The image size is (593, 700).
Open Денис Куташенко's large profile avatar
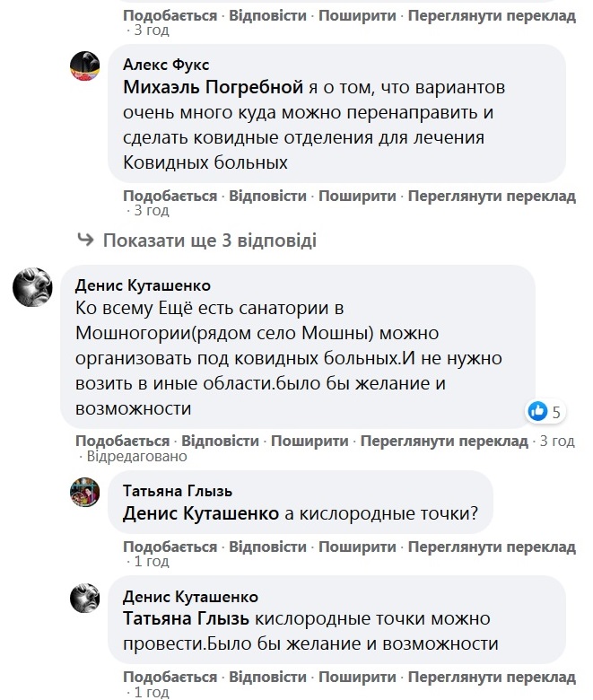(31, 286)
